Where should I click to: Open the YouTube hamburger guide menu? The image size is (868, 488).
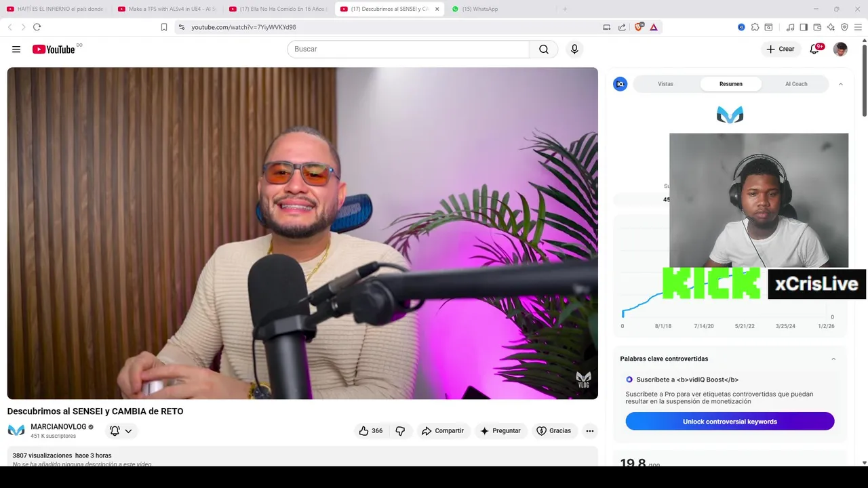pyautogui.click(x=16, y=49)
